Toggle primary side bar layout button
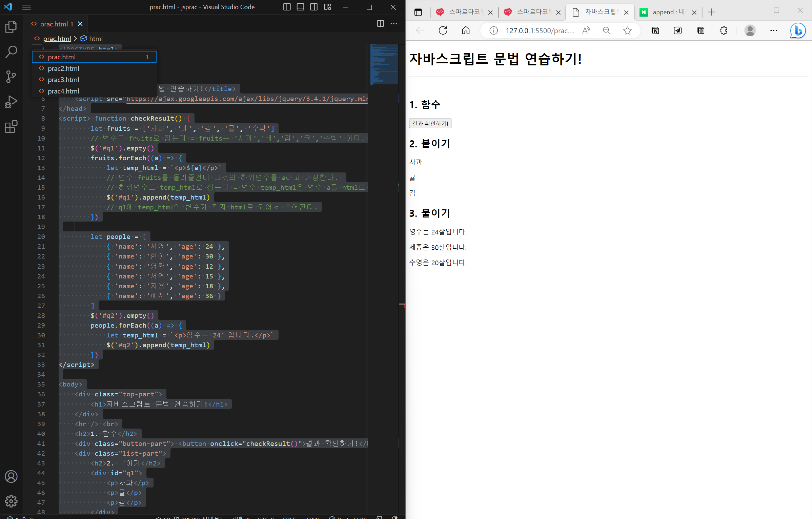 coord(287,7)
